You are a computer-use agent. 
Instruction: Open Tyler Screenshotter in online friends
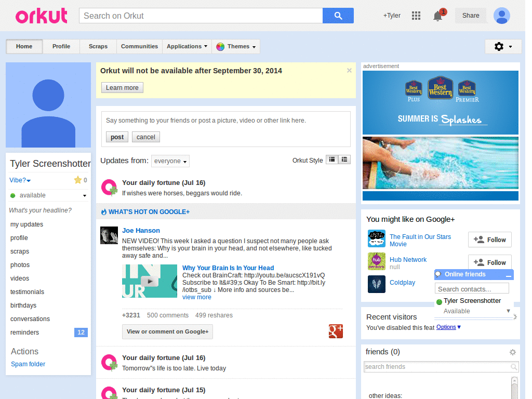pyautogui.click(x=472, y=301)
